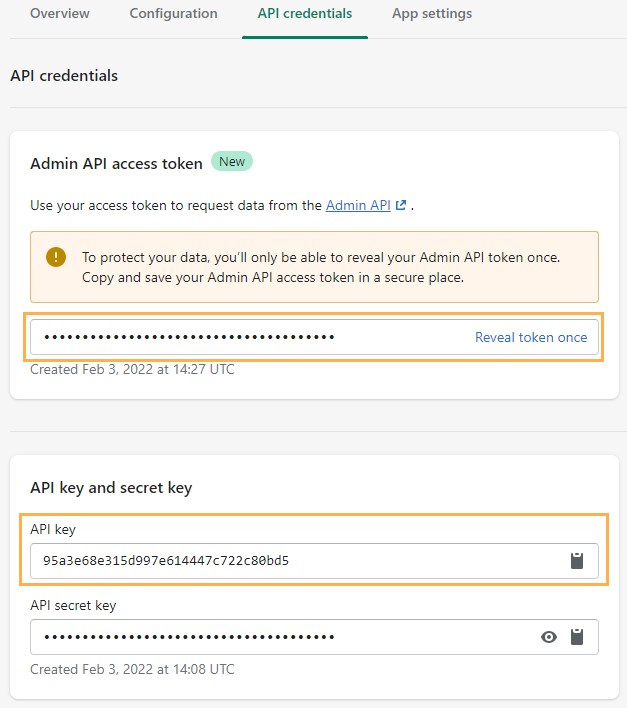Click the masked API secret key field
627x708 pixels.
[x=280, y=637]
